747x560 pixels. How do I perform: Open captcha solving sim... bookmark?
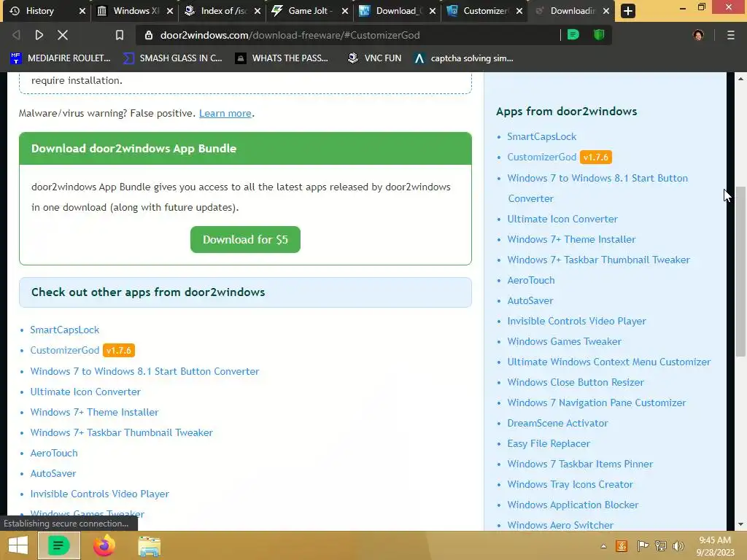pos(463,58)
